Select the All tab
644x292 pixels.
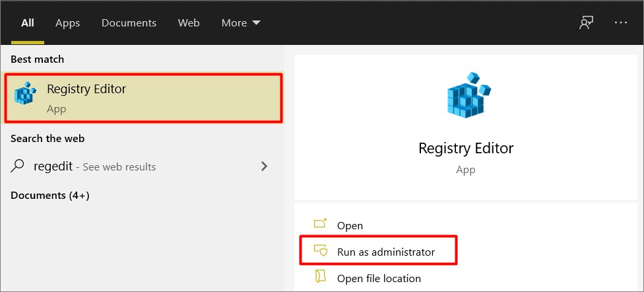point(28,23)
